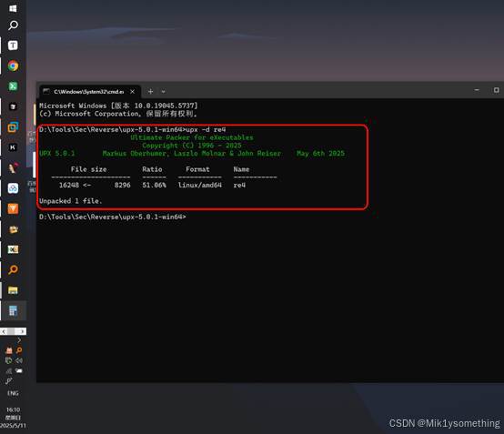This screenshot has width=504, height=434.
Task: Click the ENG input language indicator
Action: (x=13, y=393)
